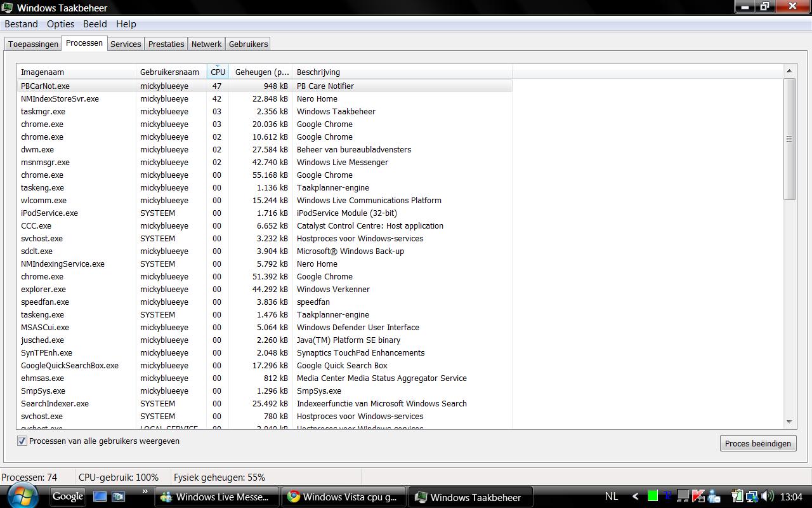Click gray network computers tray icon
Image resolution: width=812 pixels, height=508 pixels.
(683, 496)
